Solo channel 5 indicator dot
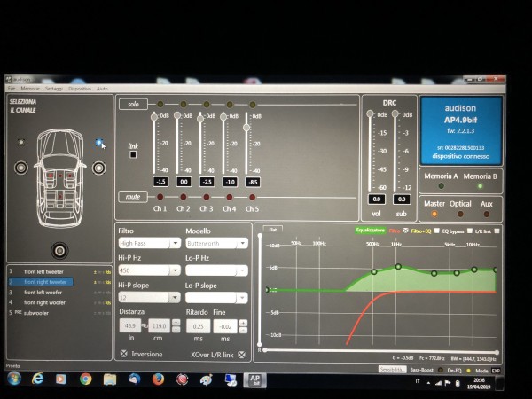The height and width of the screenshot is (399, 532). (253, 105)
